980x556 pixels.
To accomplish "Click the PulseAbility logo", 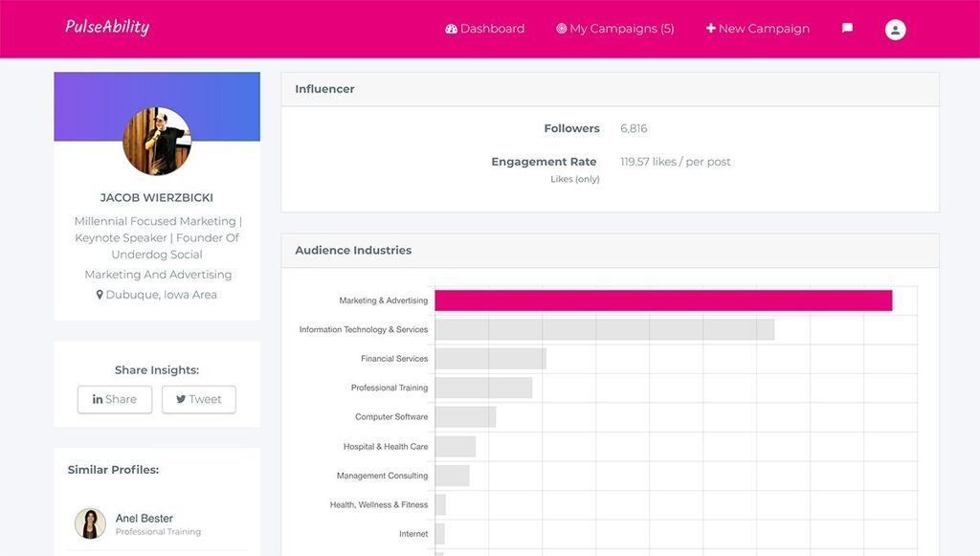I will [x=107, y=28].
